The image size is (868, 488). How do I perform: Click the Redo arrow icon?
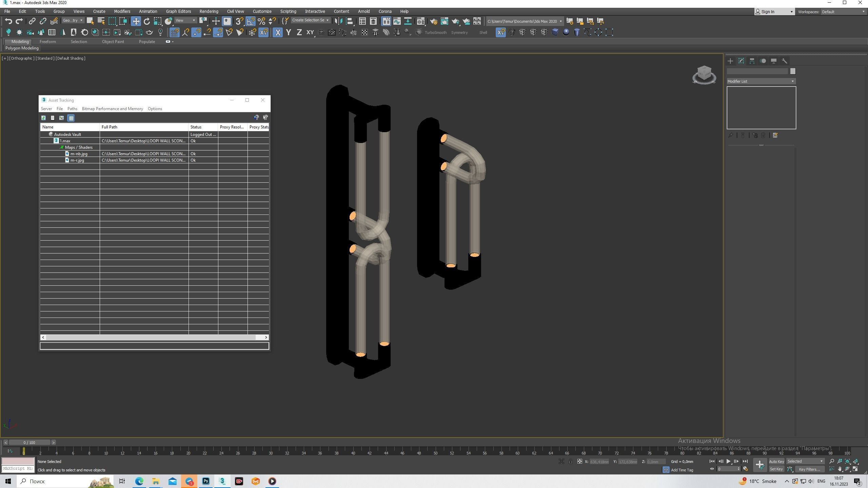(x=19, y=21)
